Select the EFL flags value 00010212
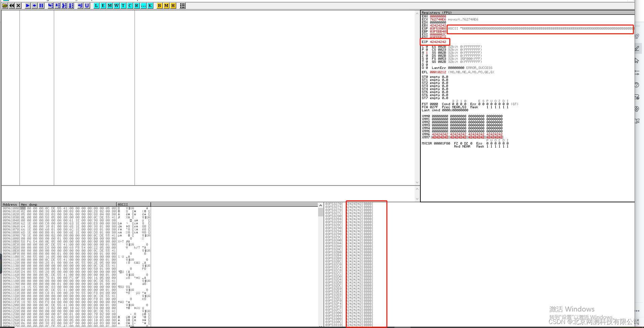644x328 pixels. 438,72
